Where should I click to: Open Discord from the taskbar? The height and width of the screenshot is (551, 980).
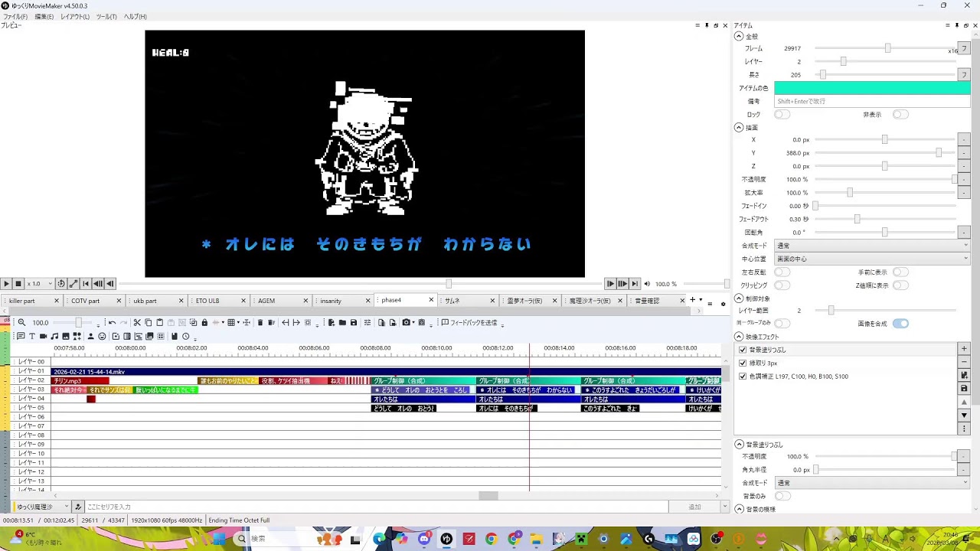[424, 539]
